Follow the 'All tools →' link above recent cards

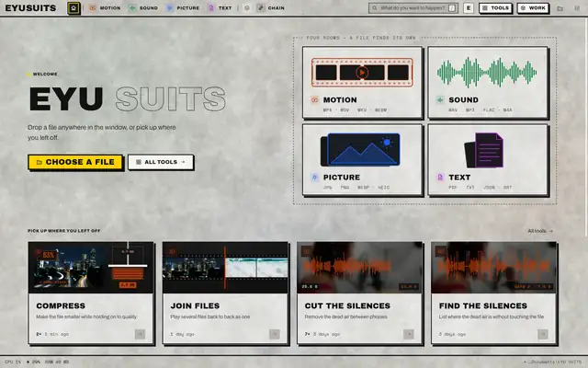coord(540,231)
